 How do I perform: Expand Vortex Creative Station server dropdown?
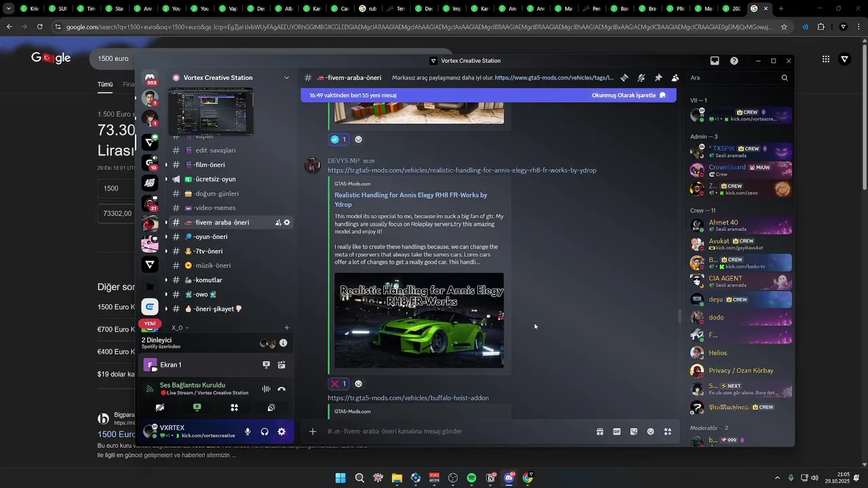pos(286,78)
